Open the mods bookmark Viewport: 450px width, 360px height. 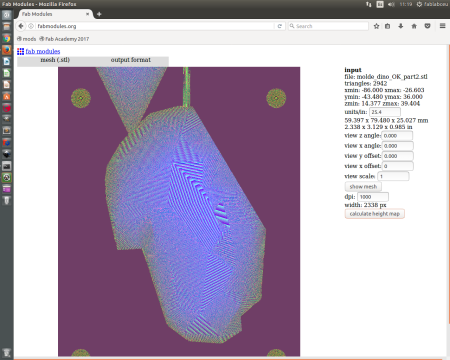pyautogui.click(x=27, y=39)
